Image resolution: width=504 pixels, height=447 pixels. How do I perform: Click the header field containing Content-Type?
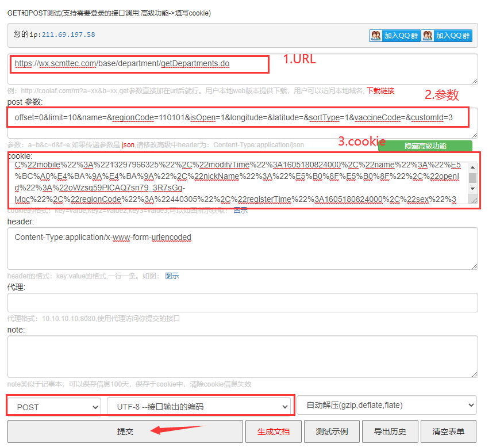click(243, 249)
